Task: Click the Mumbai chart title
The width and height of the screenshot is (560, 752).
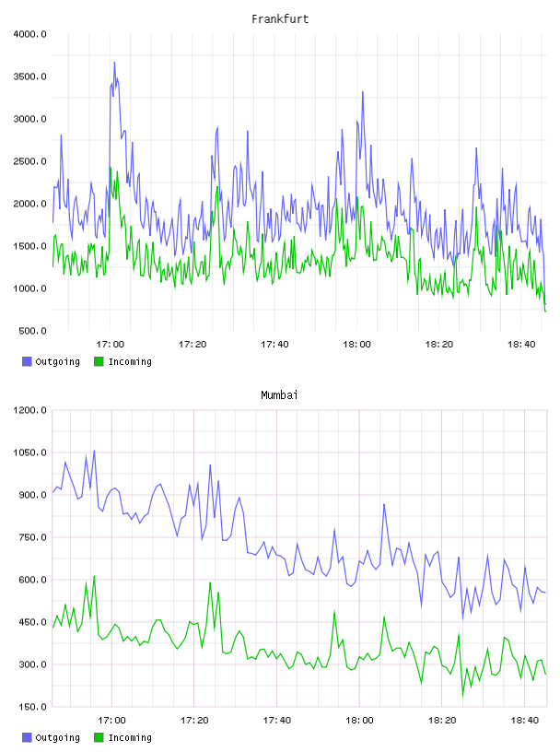Action: [x=279, y=395]
